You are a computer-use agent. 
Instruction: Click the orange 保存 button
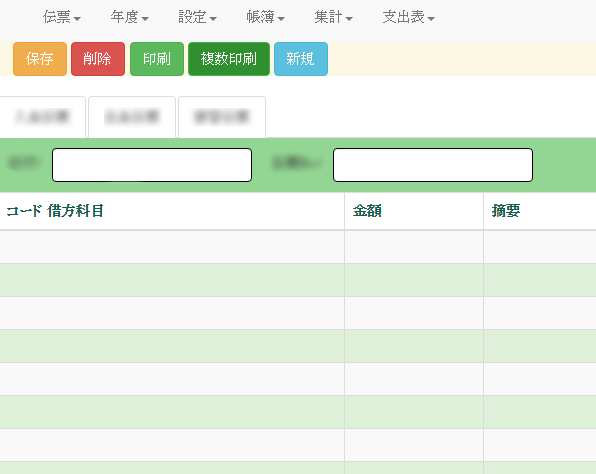(40, 59)
